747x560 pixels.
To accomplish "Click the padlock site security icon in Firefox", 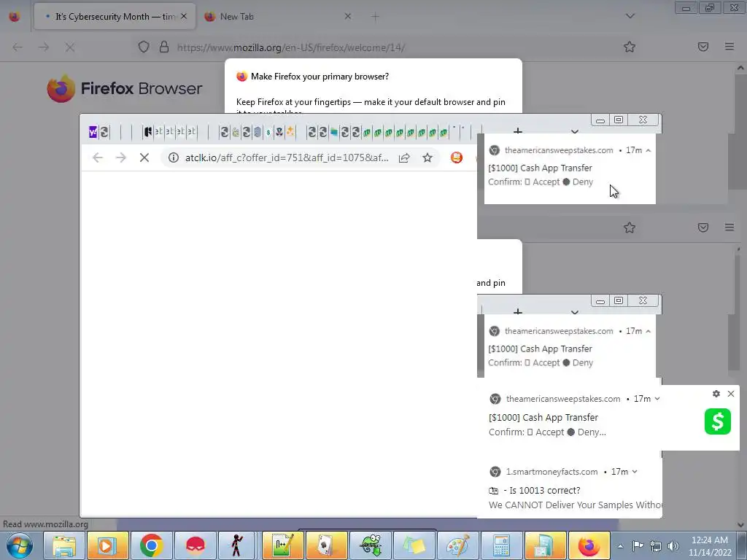I will pyautogui.click(x=164, y=47).
